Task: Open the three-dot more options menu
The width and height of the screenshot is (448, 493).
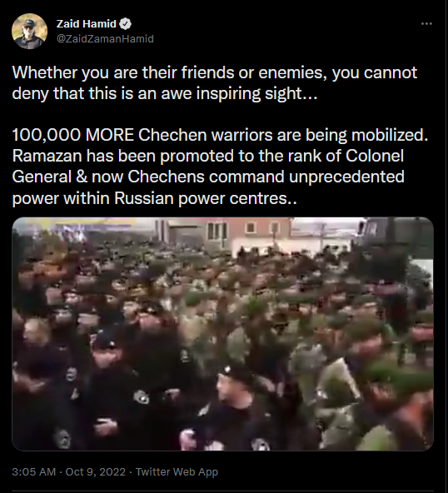Action: (426, 23)
